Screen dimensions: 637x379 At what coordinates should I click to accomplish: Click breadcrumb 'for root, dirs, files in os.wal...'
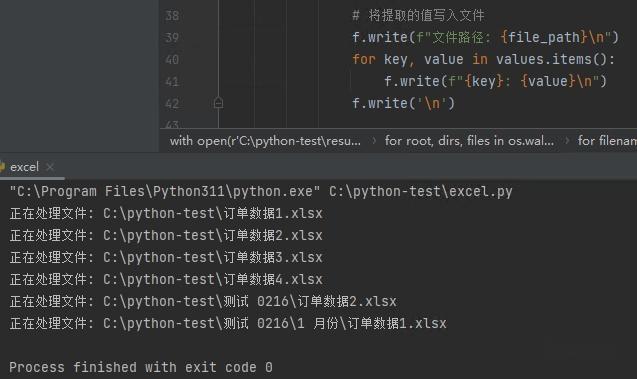click(469, 141)
